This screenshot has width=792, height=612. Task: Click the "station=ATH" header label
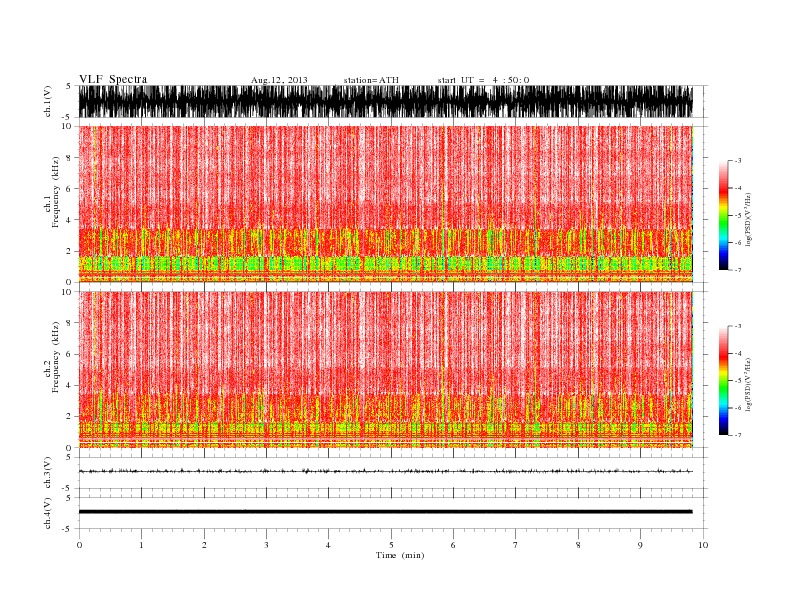click(x=371, y=80)
